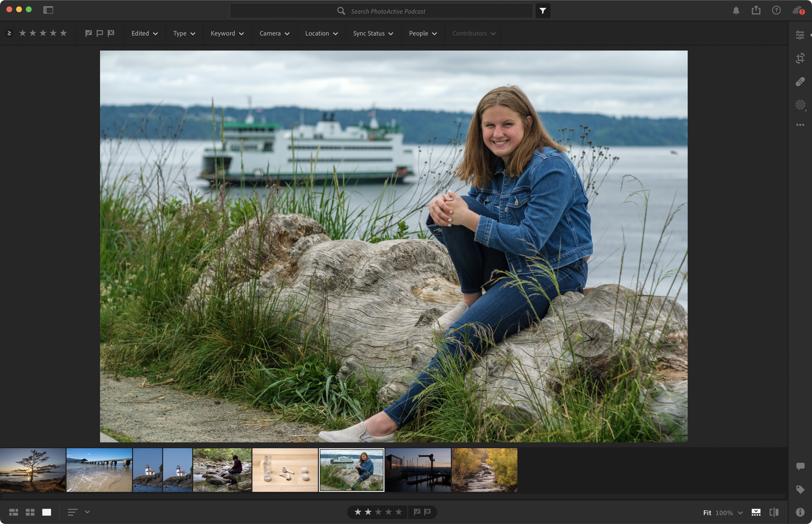Viewport: 812px width, 524px height.
Task: Open the zoom percentage dropdown chevron
Action: coord(740,512)
